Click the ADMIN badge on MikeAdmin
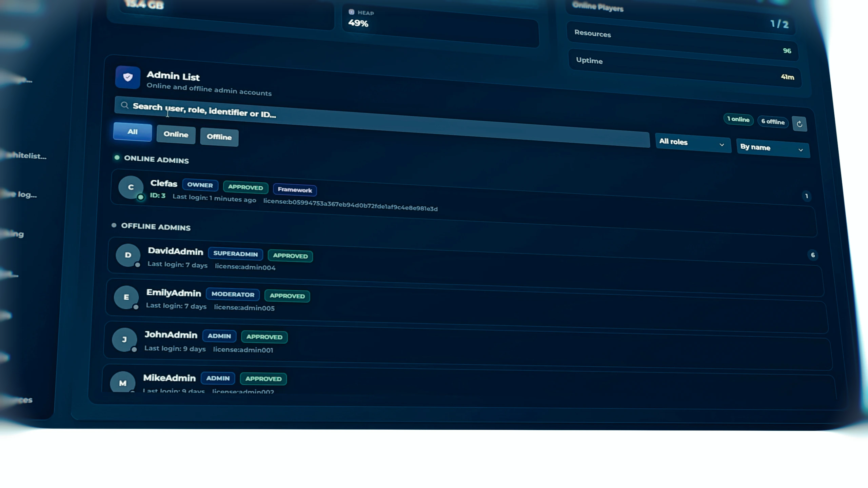 click(218, 378)
